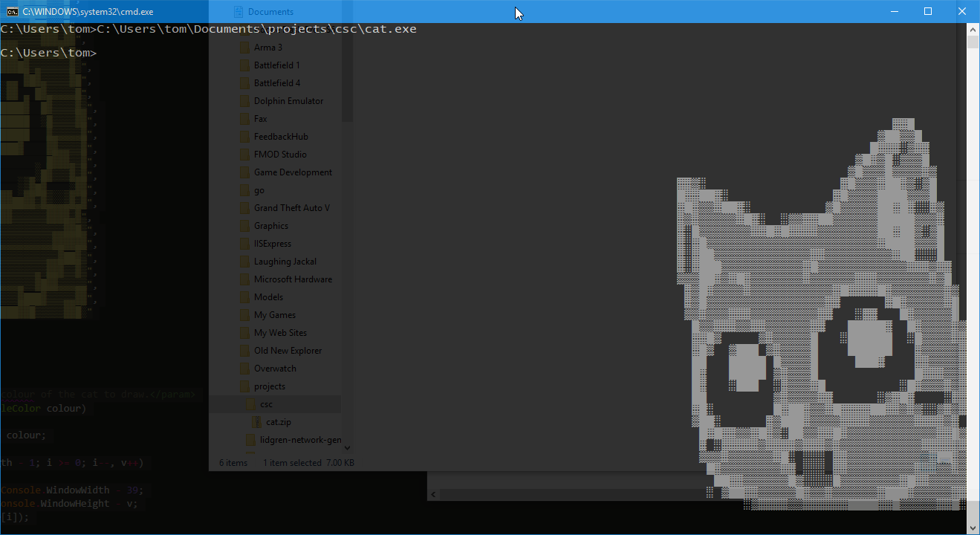Click the Documents icon in the background title bar

tap(238, 12)
